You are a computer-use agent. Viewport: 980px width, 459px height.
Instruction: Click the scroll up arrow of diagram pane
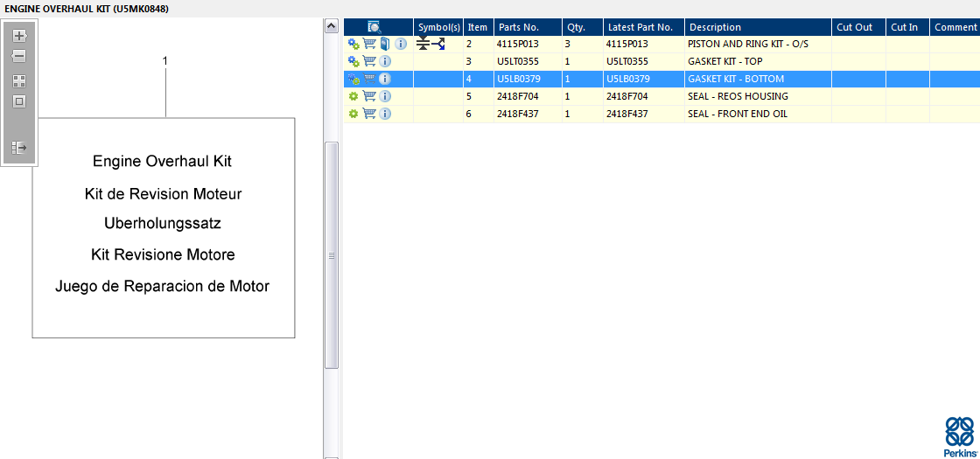click(332, 25)
